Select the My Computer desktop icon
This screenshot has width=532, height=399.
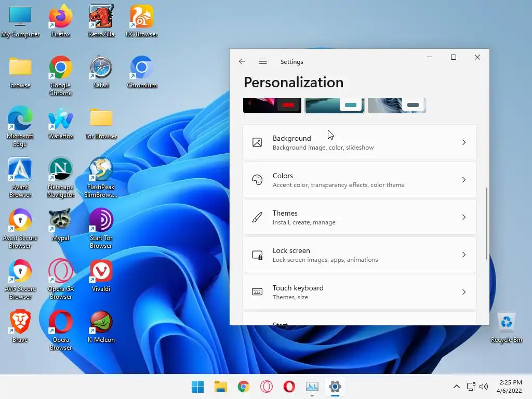coord(20,21)
